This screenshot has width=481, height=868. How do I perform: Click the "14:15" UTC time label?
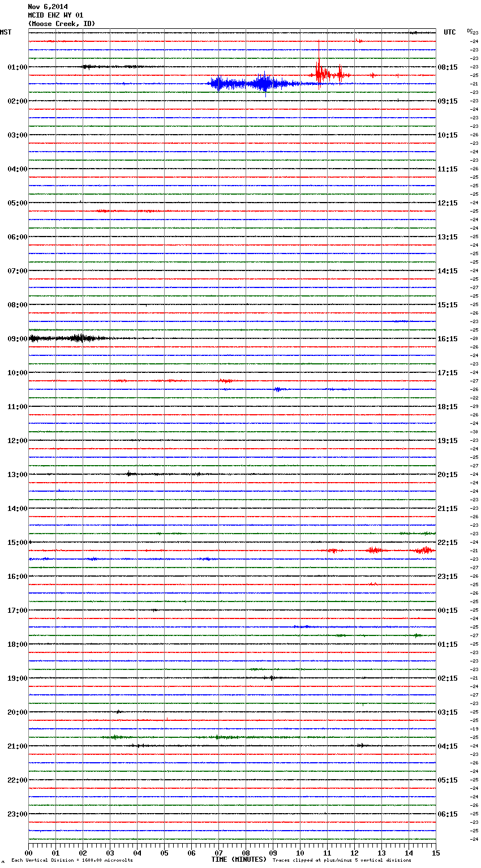click(x=448, y=270)
